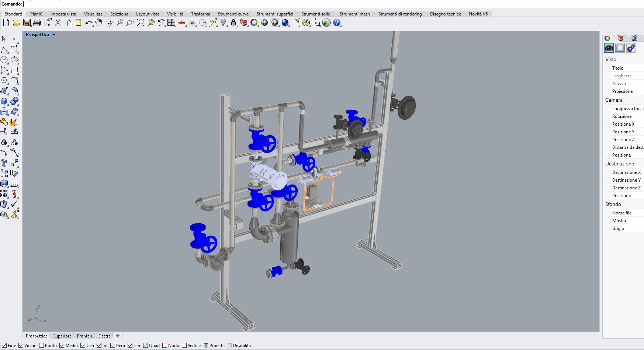
Task: Save the model with the floppy disk icon
Action: coord(27,23)
